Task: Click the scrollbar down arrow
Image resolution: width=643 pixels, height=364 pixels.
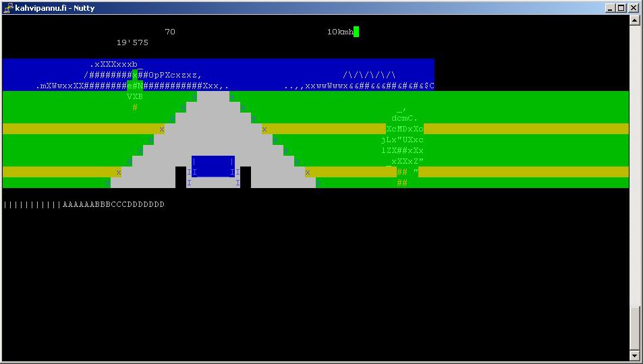Action: tap(634, 355)
